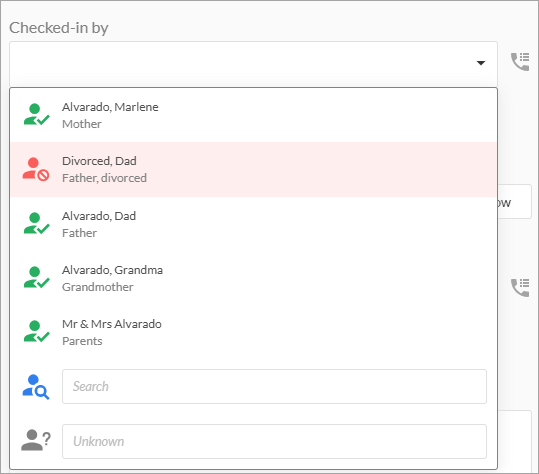Click the Checked-in by combo box field
Viewport: 539px width, 474px height.
coord(253,64)
